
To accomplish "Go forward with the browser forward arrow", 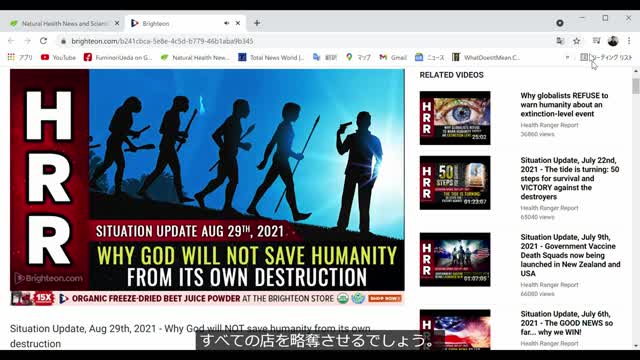I will [27, 41].
